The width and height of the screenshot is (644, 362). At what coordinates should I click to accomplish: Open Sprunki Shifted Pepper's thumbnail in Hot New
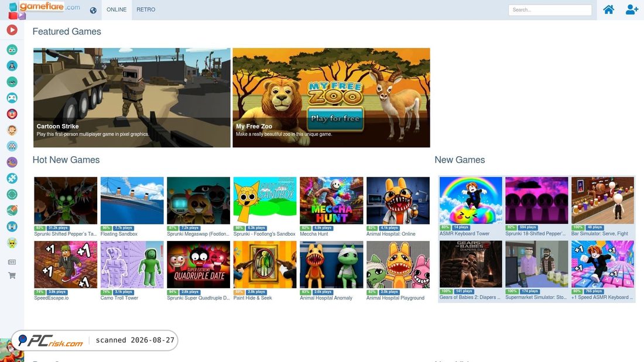click(66, 201)
